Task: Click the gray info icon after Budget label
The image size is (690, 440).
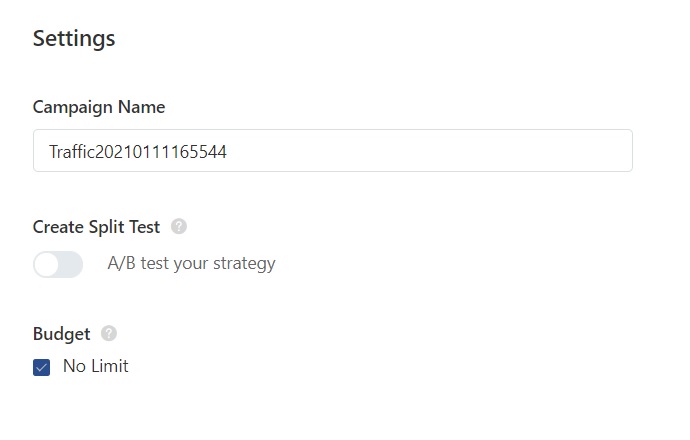Action: pyautogui.click(x=109, y=334)
